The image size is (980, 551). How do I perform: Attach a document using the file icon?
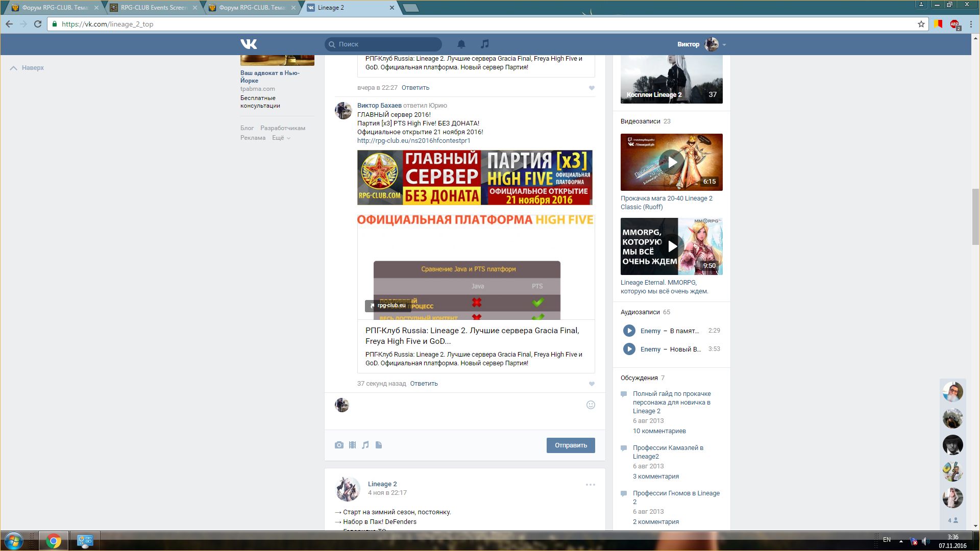click(379, 445)
